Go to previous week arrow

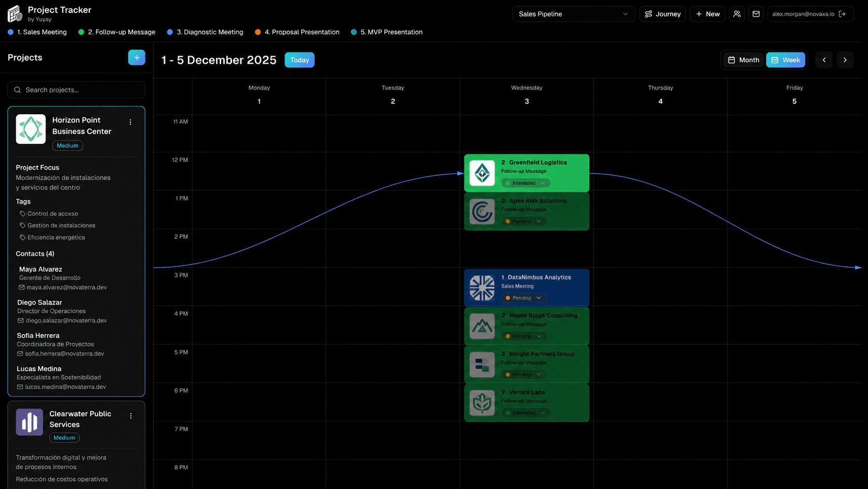tap(824, 60)
